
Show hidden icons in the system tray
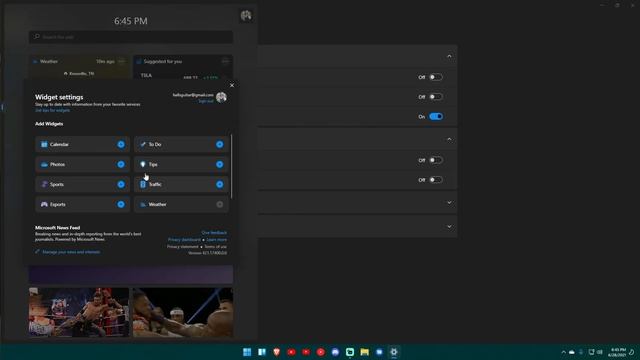[563, 352]
